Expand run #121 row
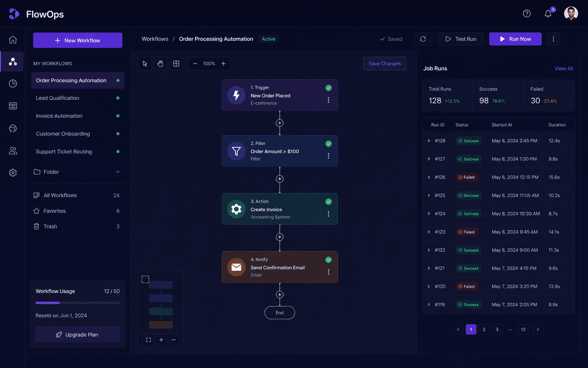This screenshot has height=368, width=588. tap(429, 268)
